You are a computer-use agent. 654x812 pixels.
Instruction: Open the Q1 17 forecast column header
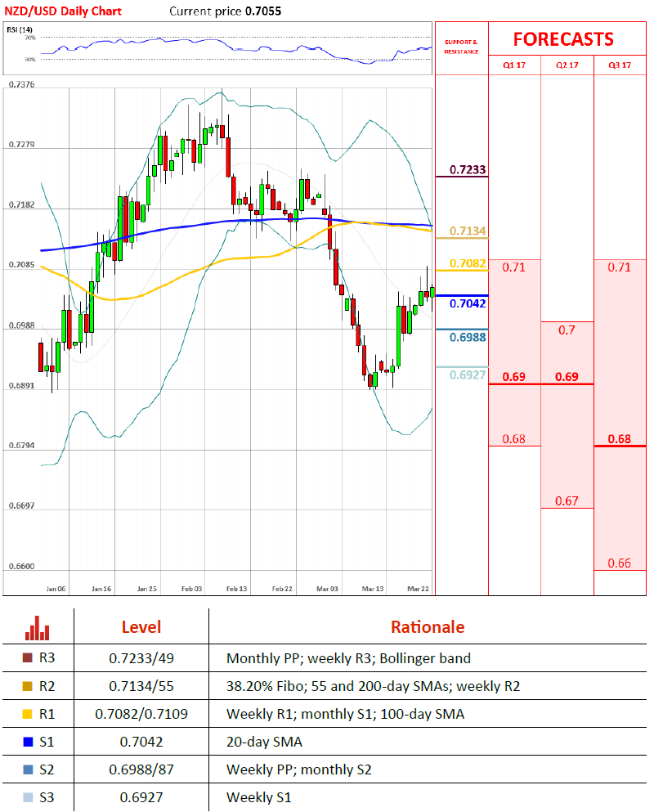(514, 65)
